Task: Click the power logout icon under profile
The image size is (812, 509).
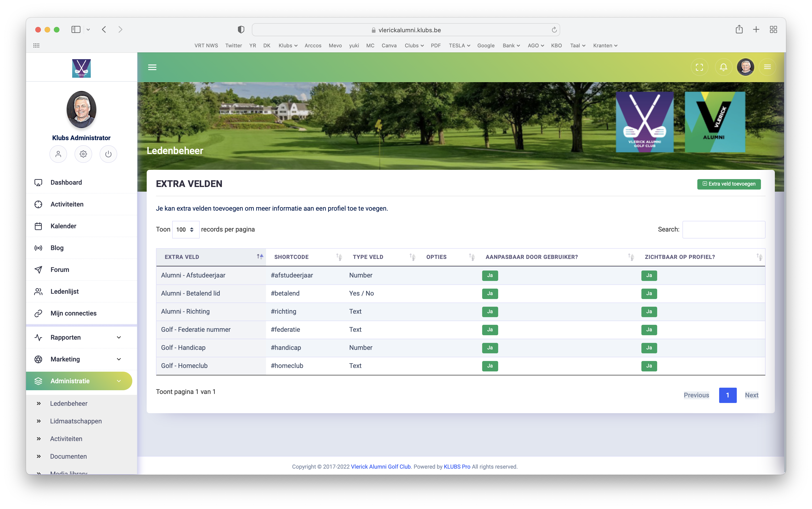Action: pyautogui.click(x=108, y=154)
